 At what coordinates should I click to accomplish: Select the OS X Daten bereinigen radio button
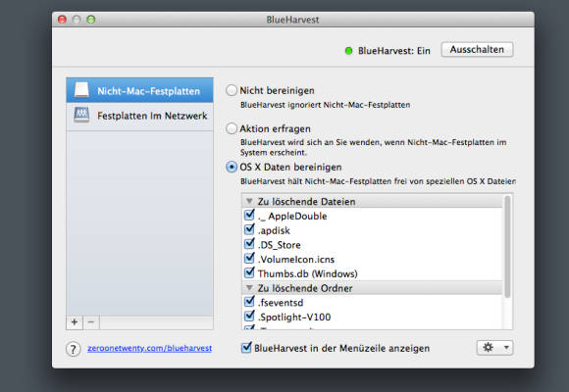(x=232, y=167)
